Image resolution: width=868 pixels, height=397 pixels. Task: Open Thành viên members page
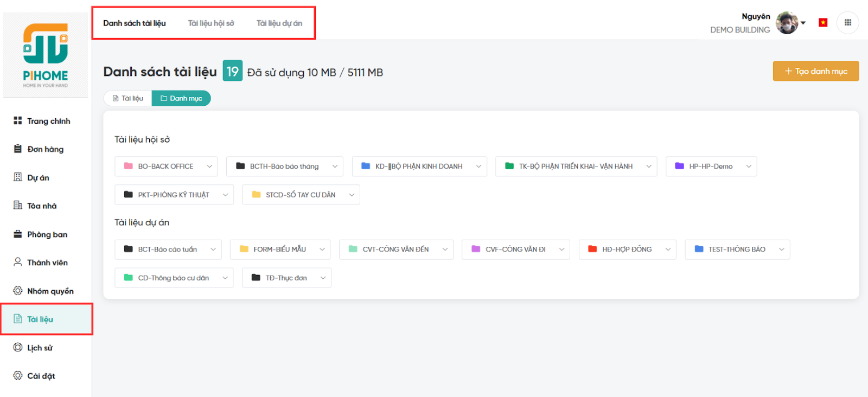[47, 262]
